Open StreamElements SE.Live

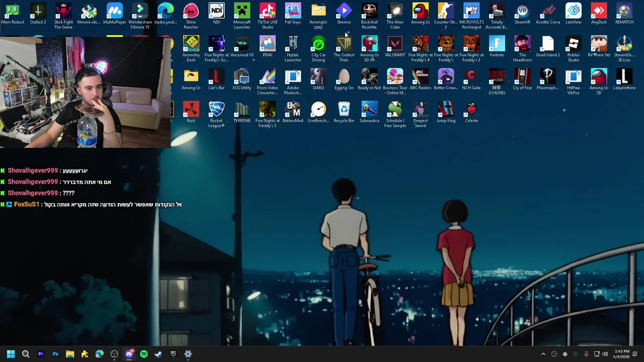(x=624, y=49)
